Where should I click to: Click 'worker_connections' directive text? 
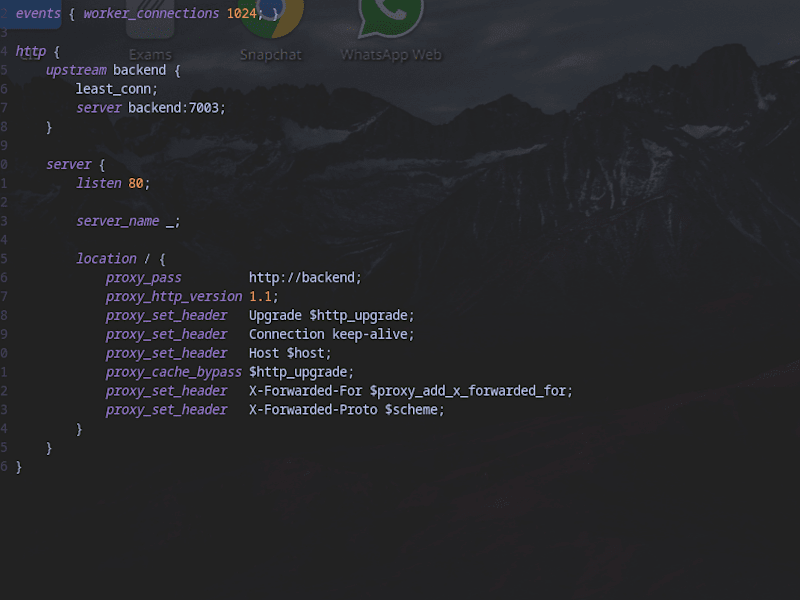coord(151,14)
